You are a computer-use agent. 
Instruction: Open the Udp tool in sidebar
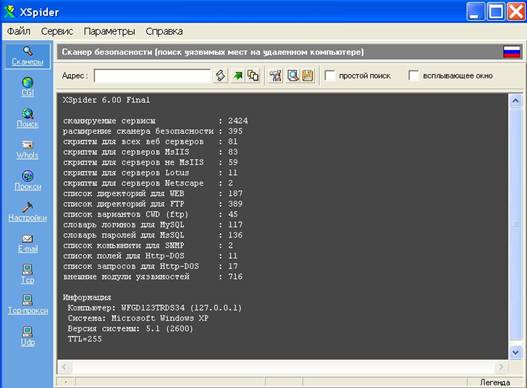28,336
